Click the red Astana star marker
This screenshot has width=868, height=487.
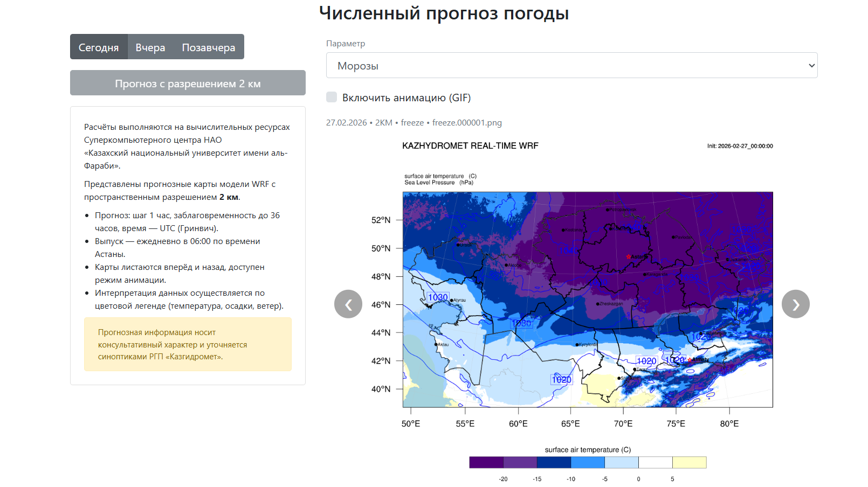tap(629, 256)
